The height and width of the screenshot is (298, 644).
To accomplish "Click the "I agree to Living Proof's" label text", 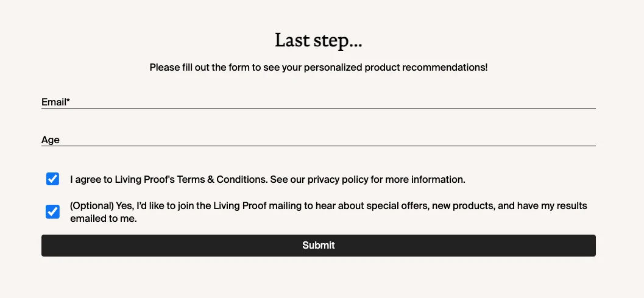I will click(x=122, y=180).
